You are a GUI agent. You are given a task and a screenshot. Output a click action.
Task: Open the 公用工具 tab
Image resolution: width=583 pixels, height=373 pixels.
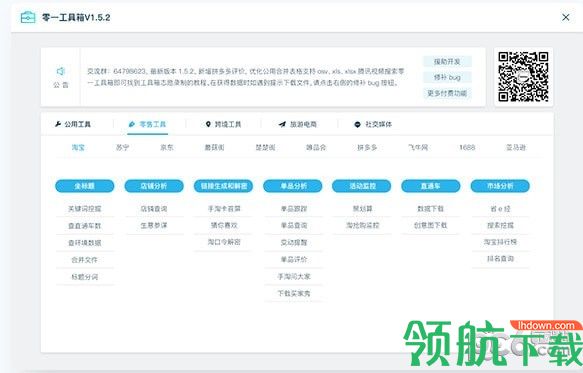point(73,124)
